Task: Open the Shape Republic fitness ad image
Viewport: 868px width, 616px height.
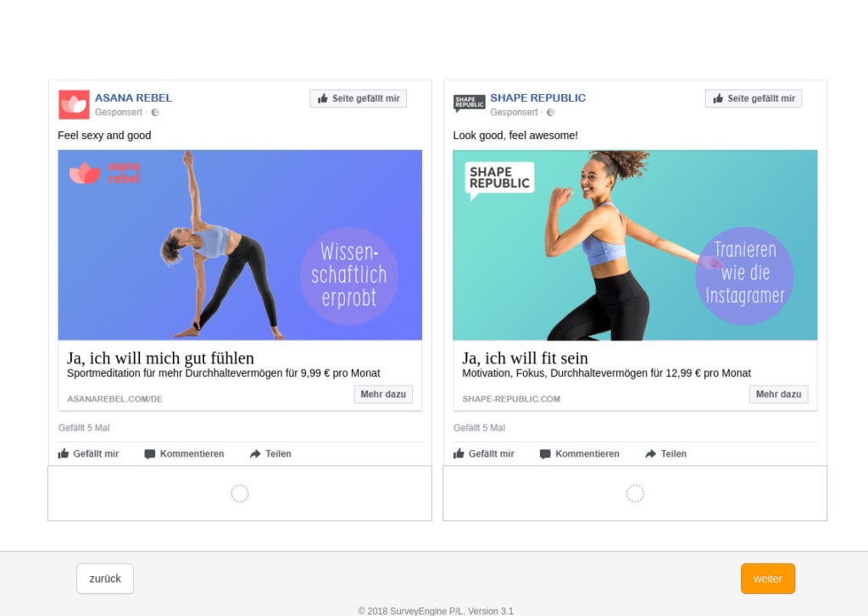Action: (636, 245)
